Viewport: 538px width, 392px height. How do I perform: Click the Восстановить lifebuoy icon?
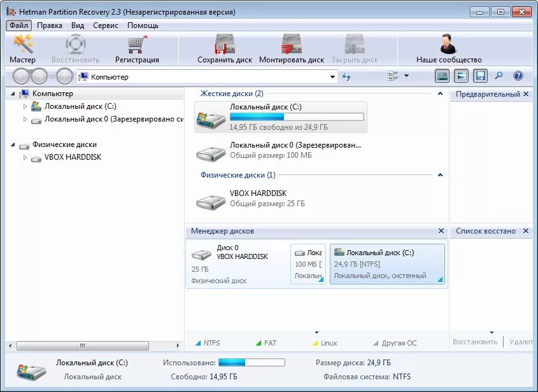(x=76, y=44)
